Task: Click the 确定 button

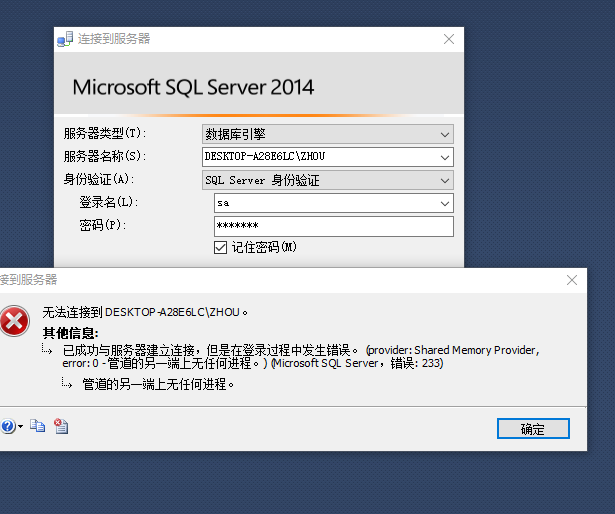Action: (533, 428)
